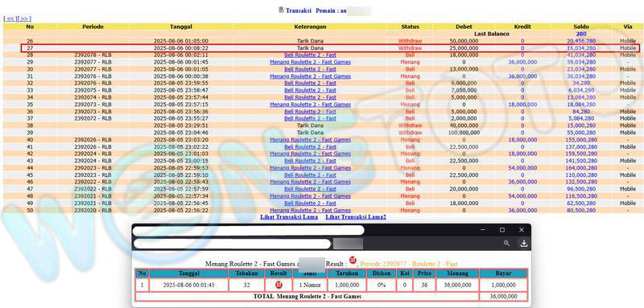Viewport: 644px width, 308px height.
Task: Open Menang Roulette 2 link in row 29
Action: pos(310,63)
